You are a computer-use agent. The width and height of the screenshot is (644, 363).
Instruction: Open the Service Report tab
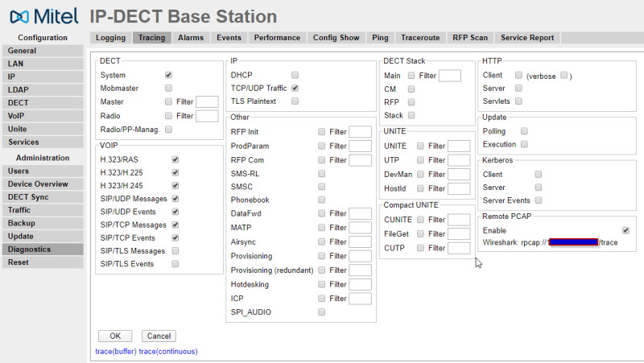(x=527, y=38)
